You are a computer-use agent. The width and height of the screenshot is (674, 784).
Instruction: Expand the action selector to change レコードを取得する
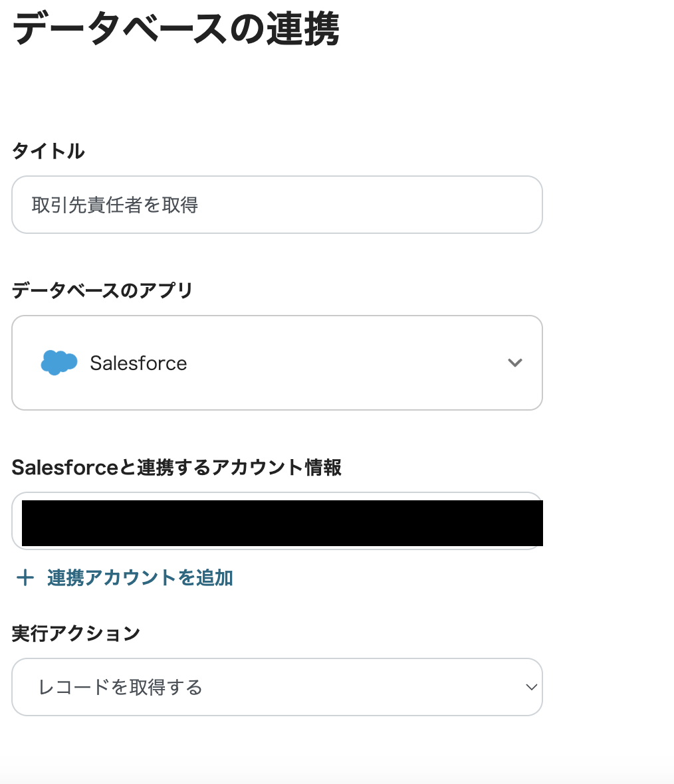[x=277, y=687]
